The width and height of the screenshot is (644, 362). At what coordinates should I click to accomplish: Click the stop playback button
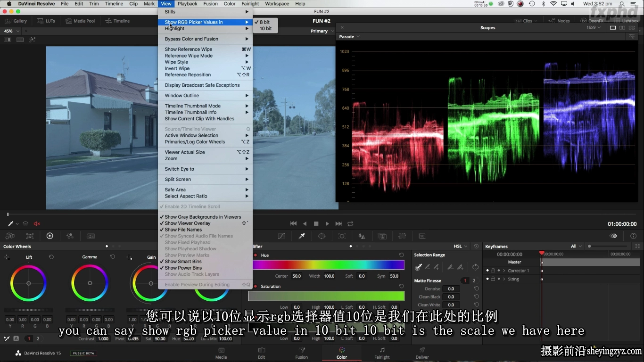316,223
